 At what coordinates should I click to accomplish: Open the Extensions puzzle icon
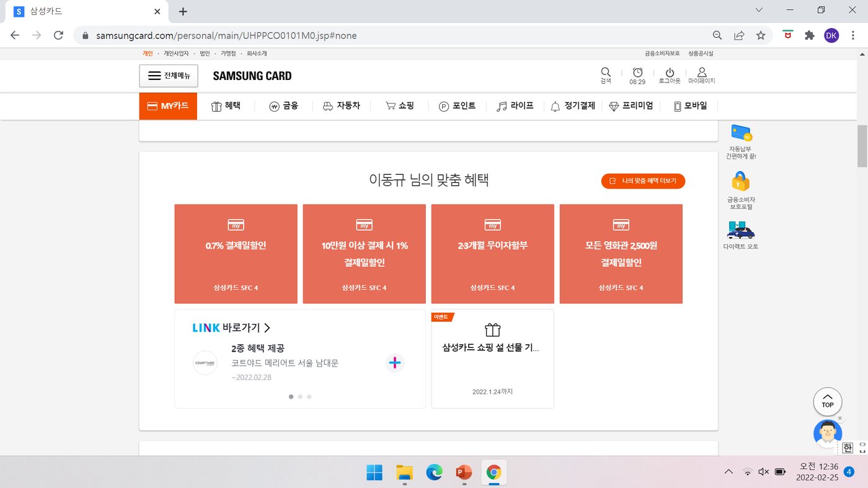[809, 35]
